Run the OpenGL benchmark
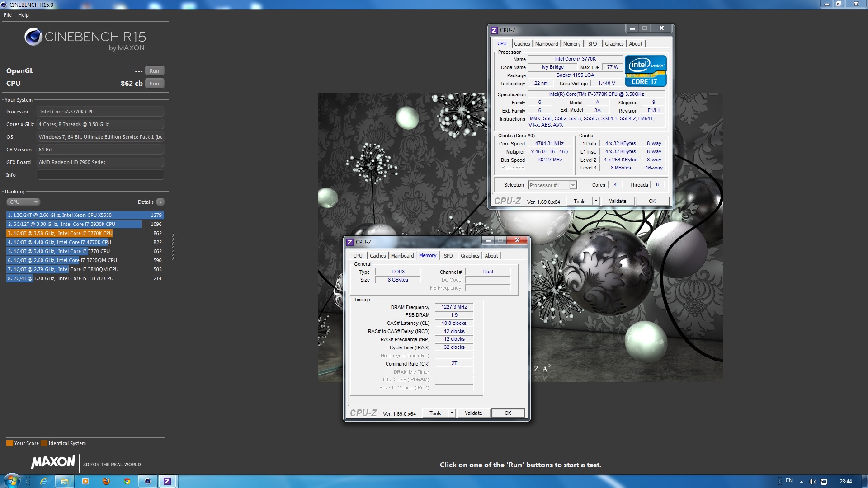Screen dimensions: 868x488 tap(154, 71)
